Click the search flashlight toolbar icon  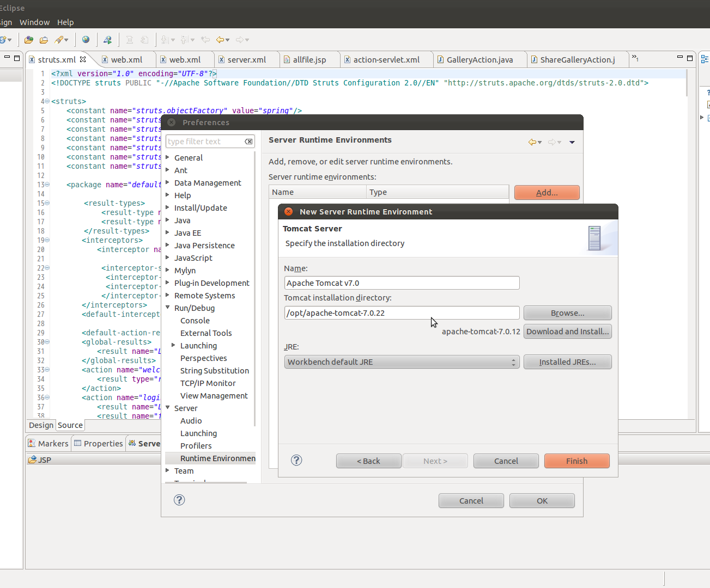click(59, 40)
